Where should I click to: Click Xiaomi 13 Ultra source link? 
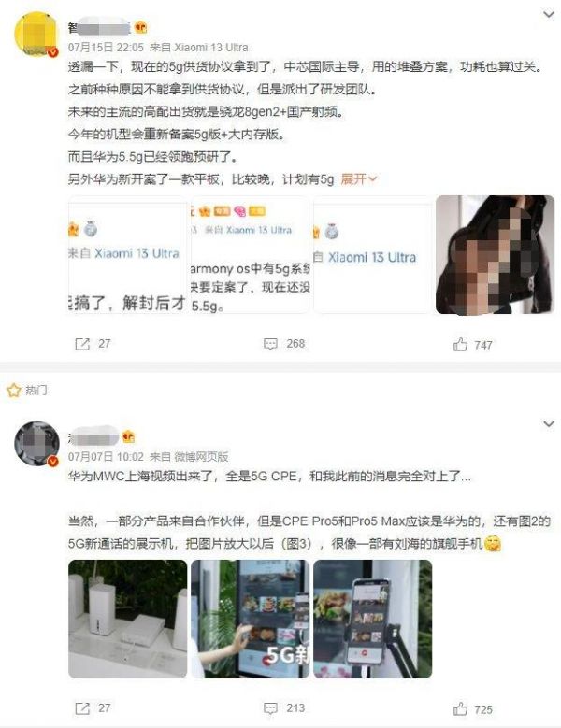210,48
